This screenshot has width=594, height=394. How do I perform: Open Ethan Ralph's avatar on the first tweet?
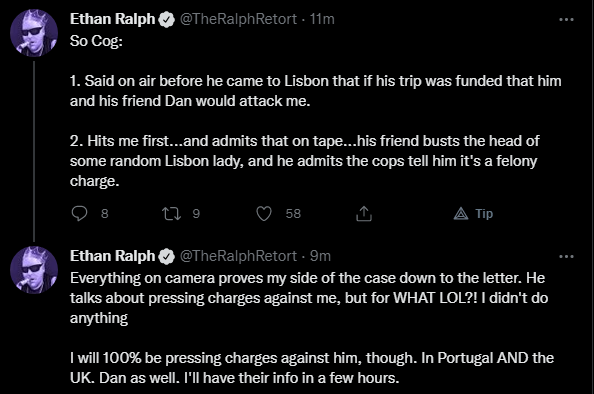click(x=34, y=33)
